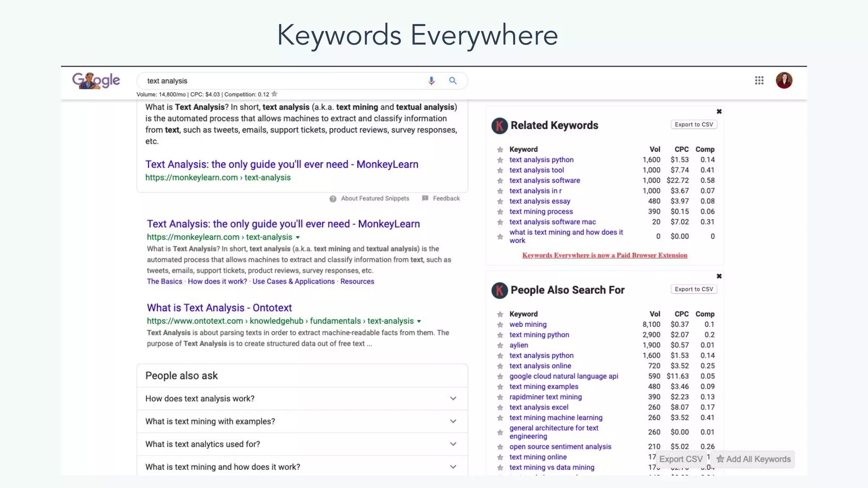Open 'web mining' keyword link
This screenshot has height=488, width=868.
[x=528, y=324]
